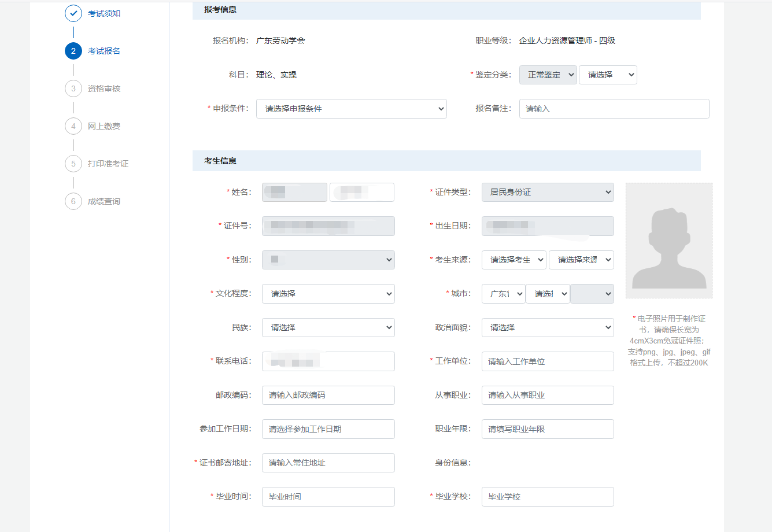The height and width of the screenshot is (532, 772).
Task: Click the 证书邮寄地址 input field
Action: [328, 463]
